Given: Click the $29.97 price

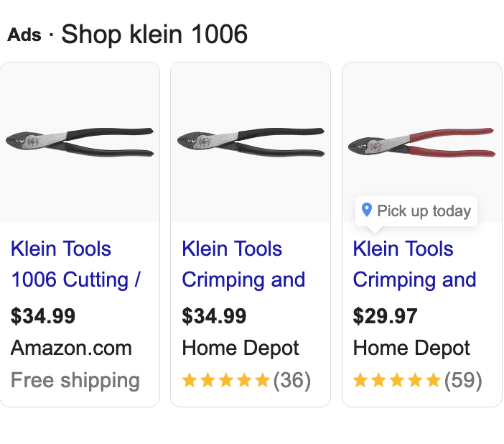Looking at the screenshot, I should point(385,316).
